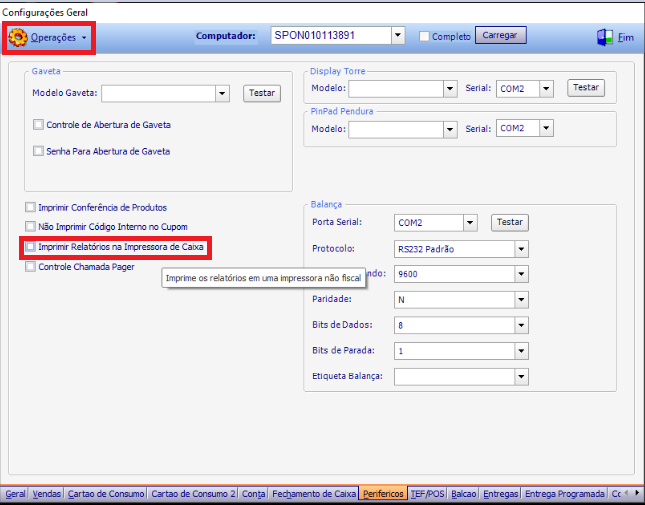Viewport: 645px width, 505px height.
Task: Switch to the Balcao tab
Action: 464,493
